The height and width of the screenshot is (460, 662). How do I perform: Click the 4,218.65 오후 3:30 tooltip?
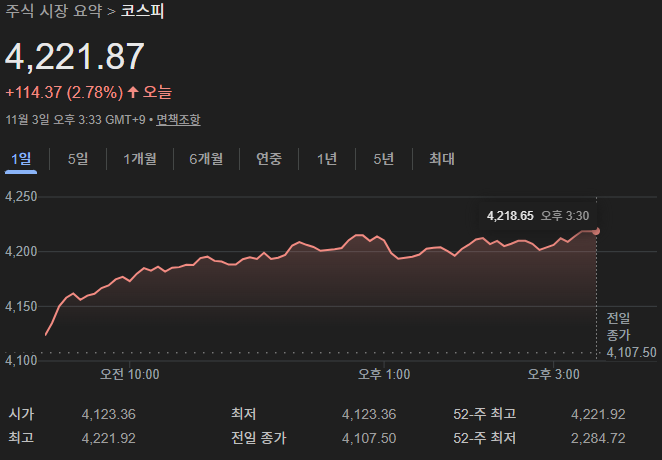click(537, 216)
